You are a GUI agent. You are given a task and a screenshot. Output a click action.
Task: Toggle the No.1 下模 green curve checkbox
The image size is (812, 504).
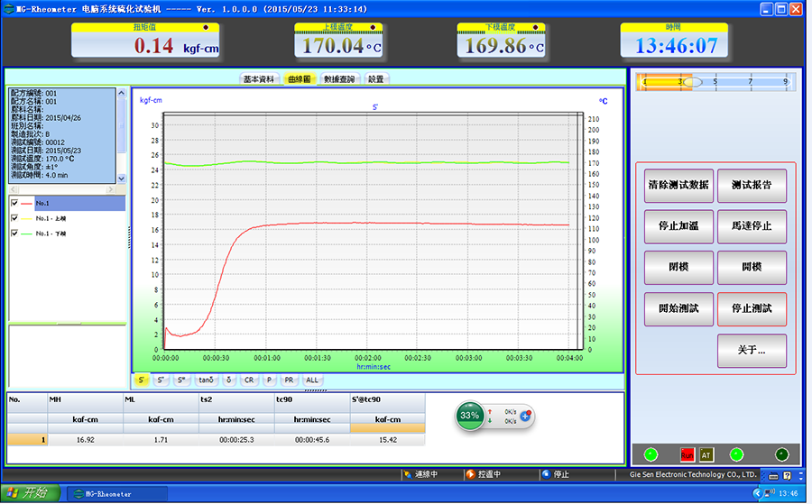[14, 233]
